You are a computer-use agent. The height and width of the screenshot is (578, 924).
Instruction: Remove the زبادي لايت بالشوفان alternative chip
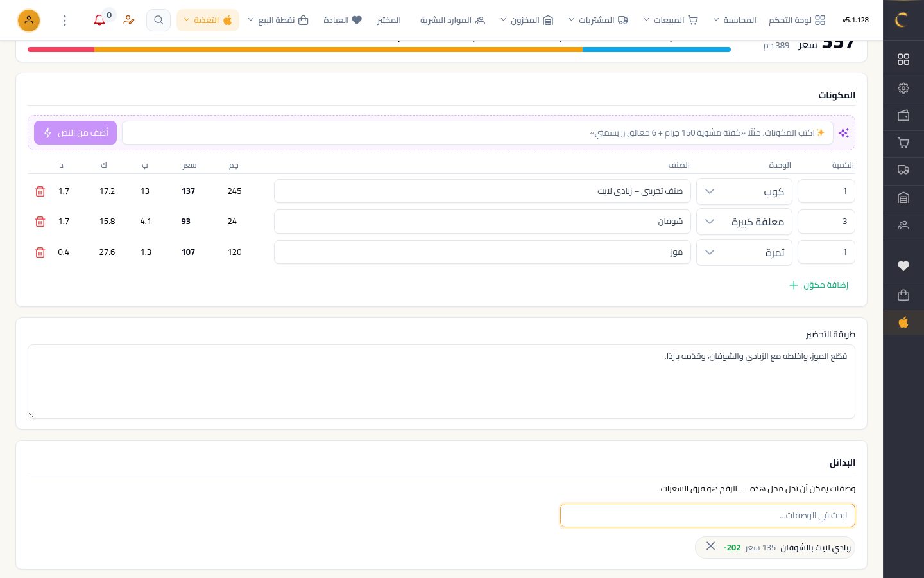tap(710, 546)
